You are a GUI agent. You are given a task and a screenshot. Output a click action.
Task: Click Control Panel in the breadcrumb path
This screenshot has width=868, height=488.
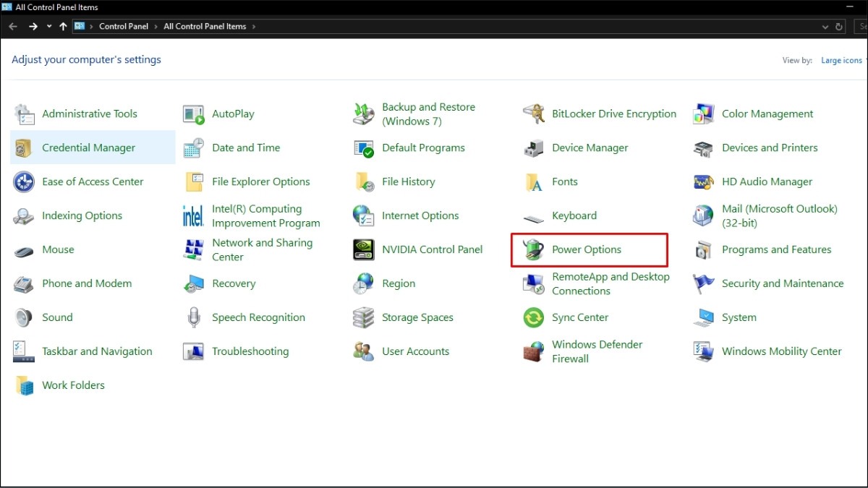click(123, 27)
